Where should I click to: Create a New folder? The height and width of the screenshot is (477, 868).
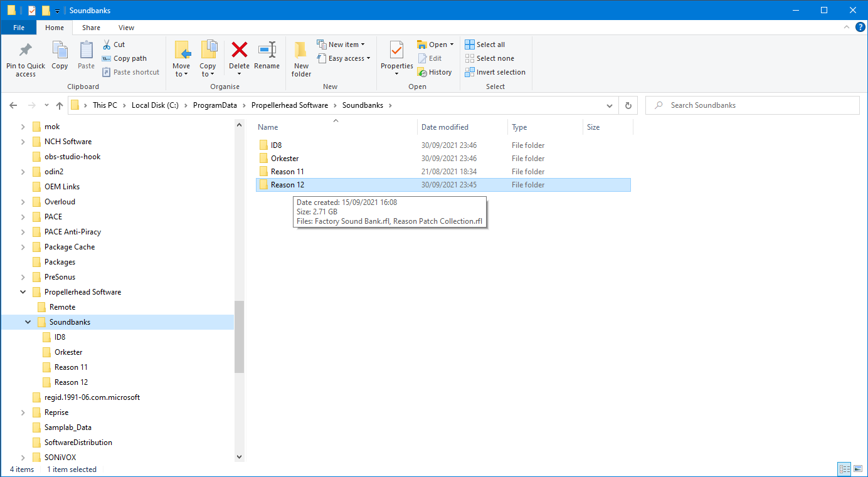click(x=301, y=58)
